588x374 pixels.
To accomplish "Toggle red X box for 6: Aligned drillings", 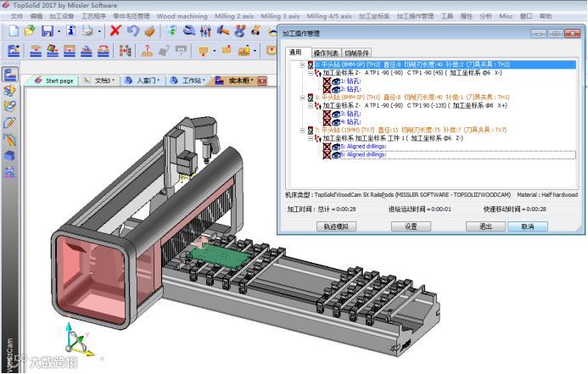I will click(x=327, y=154).
